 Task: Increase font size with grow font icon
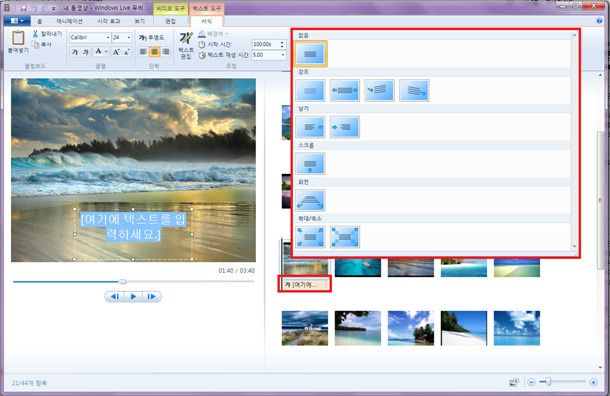pyautogui.click(x=116, y=52)
